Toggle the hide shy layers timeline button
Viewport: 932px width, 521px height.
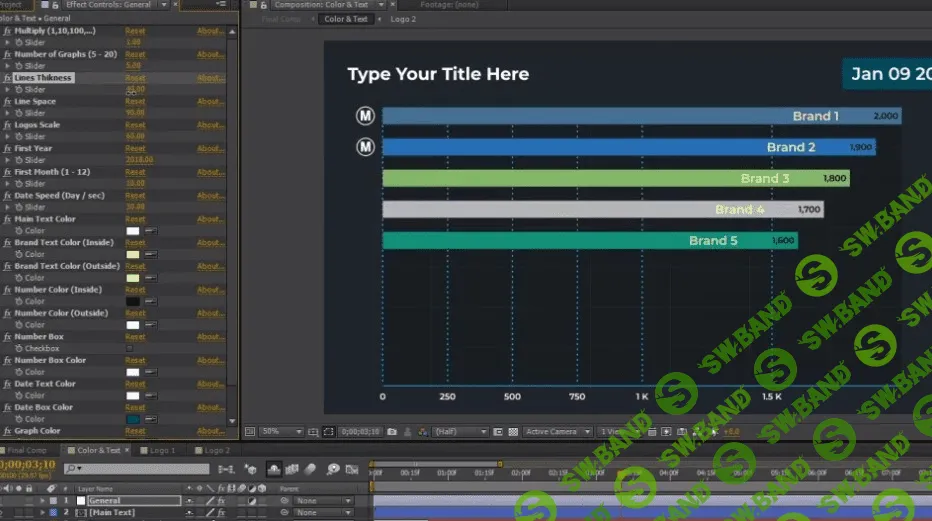[273, 469]
